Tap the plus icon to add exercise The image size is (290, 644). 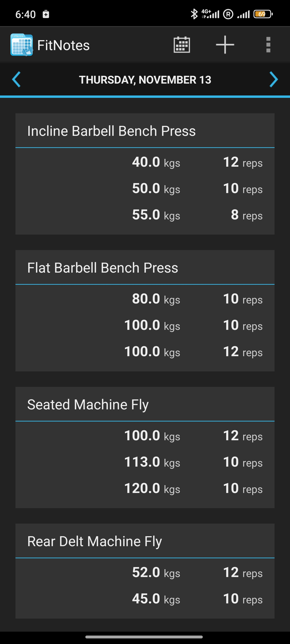point(225,45)
